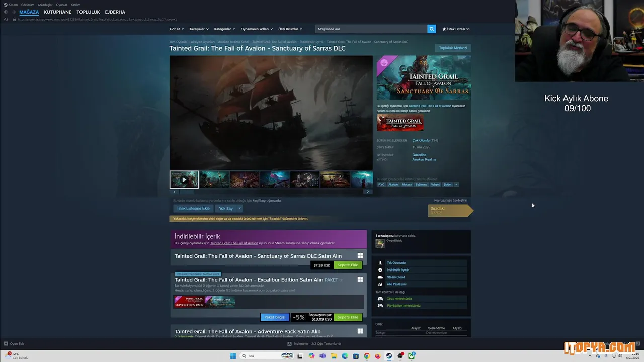
Task: Open Microsoft Edge from taskbar
Action: (x=345, y=356)
